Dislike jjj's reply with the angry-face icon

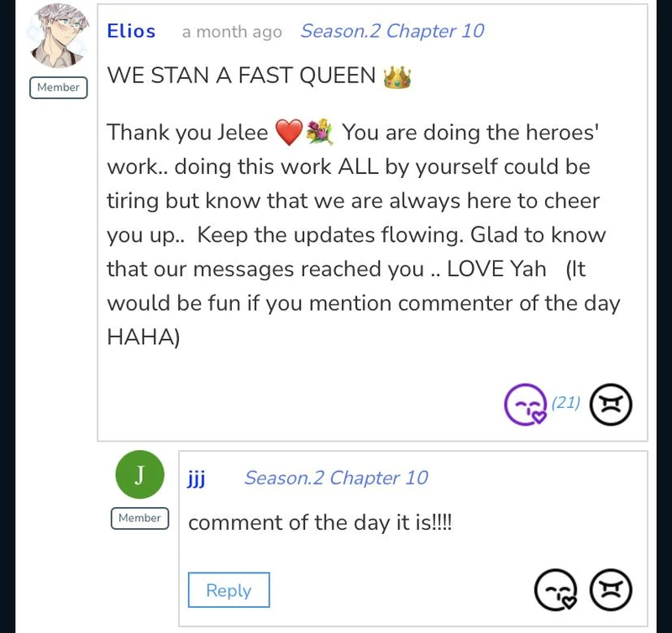611,590
